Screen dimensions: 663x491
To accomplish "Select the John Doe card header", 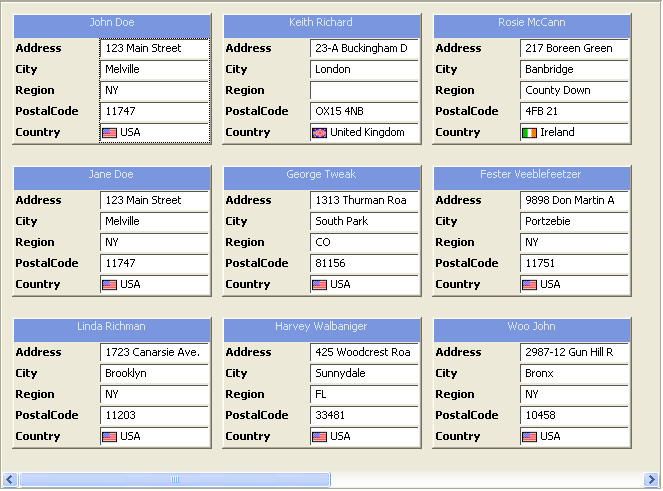I will pos(112,23).
